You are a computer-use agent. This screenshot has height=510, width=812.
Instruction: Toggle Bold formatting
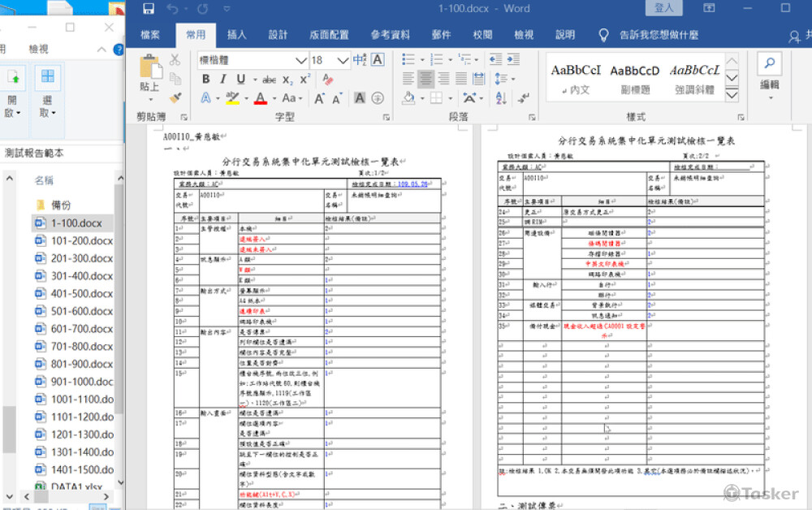pyautogui.click(x=205, y=80)
